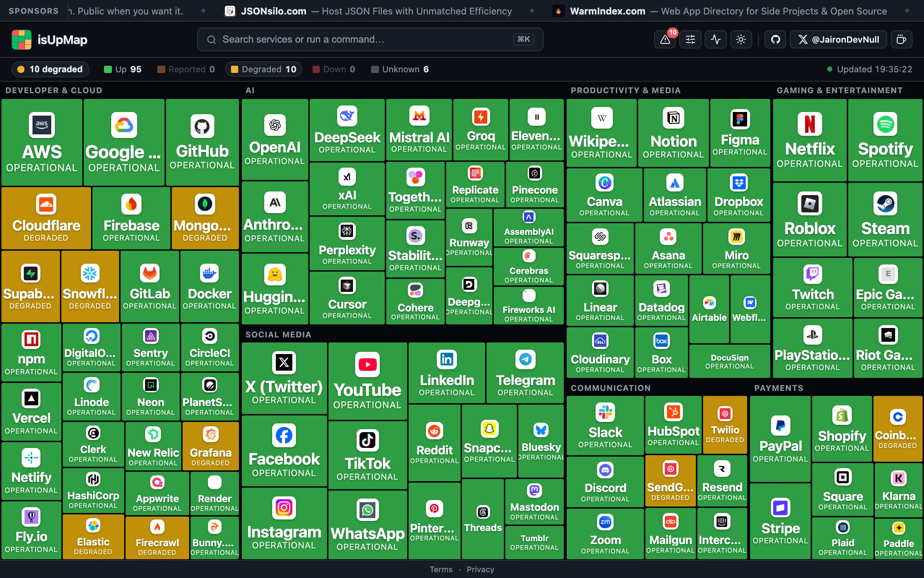Screen dimensions: 924x578
Task: Select the Hugging Face tile
Action: point(275,289)
